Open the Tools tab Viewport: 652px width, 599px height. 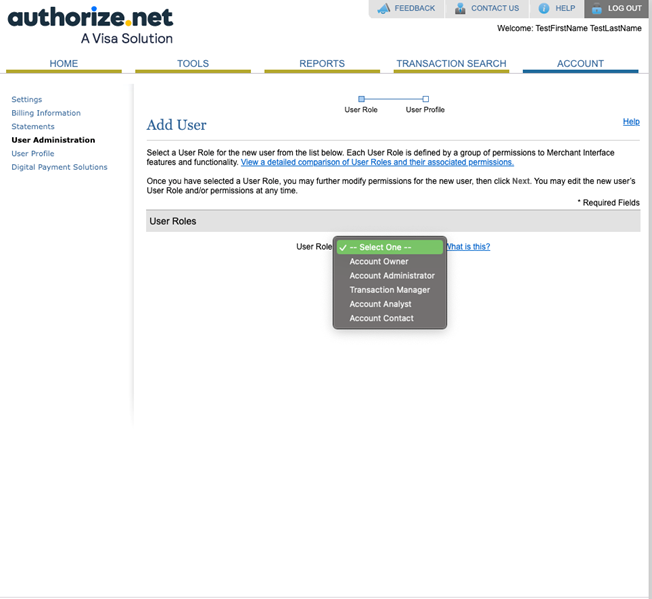point(193,63)
